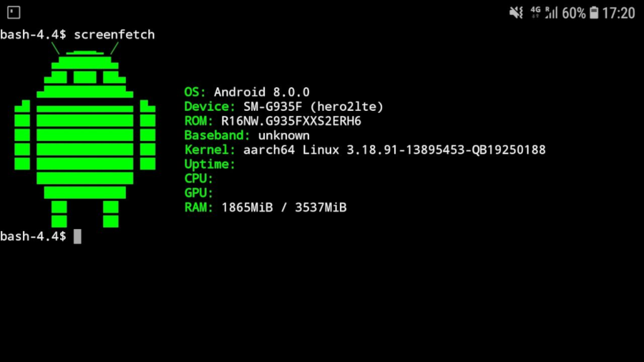Image resolution: width=644 pixels, height=362 pixels.
Task: Click the 'Device:' label
Action: (210, 107)
